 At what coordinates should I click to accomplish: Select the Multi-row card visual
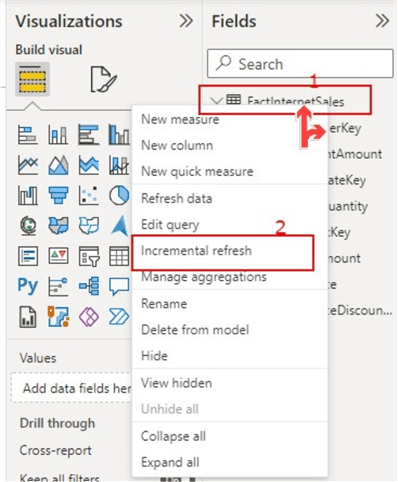(x=28, y=256)
